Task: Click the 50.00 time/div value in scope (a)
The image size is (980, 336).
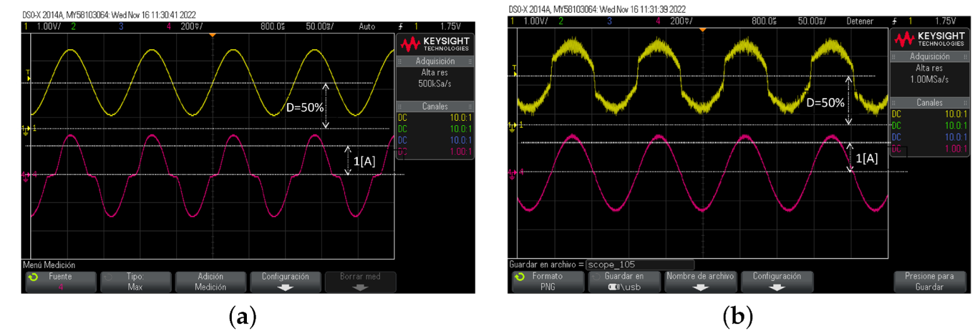Action: 321,26
